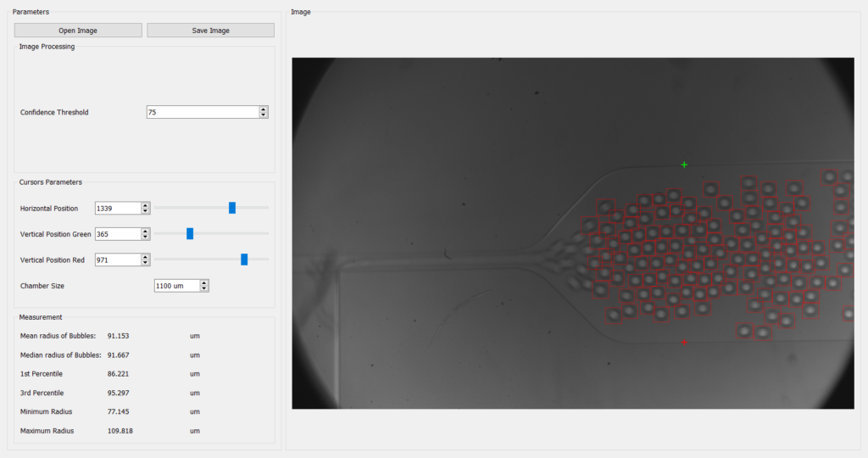Decrement Vertical Position Red down arrow
Screen dimensions: 868x458
click(146, 263)
